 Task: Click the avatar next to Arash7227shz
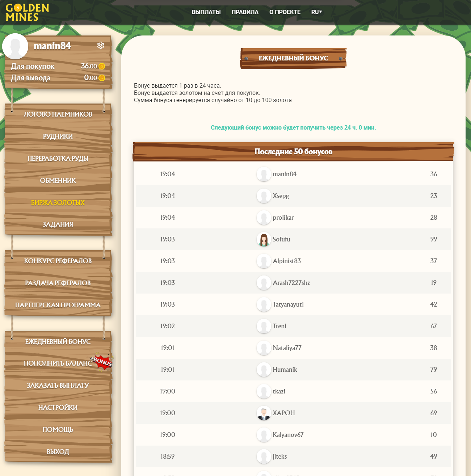coord(264,283)
